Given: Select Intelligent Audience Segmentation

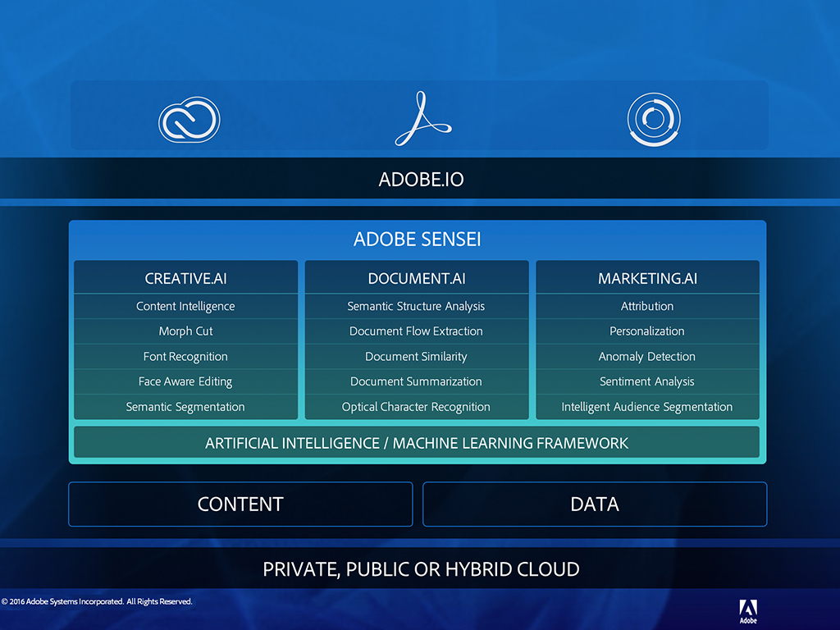Looking at the screenshot, I should 647,407.
